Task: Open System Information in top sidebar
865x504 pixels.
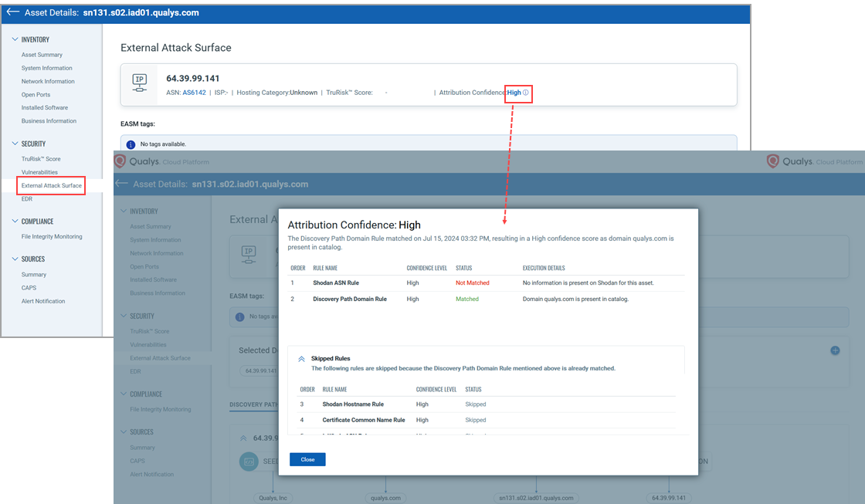Action: (x=47, y=68)
